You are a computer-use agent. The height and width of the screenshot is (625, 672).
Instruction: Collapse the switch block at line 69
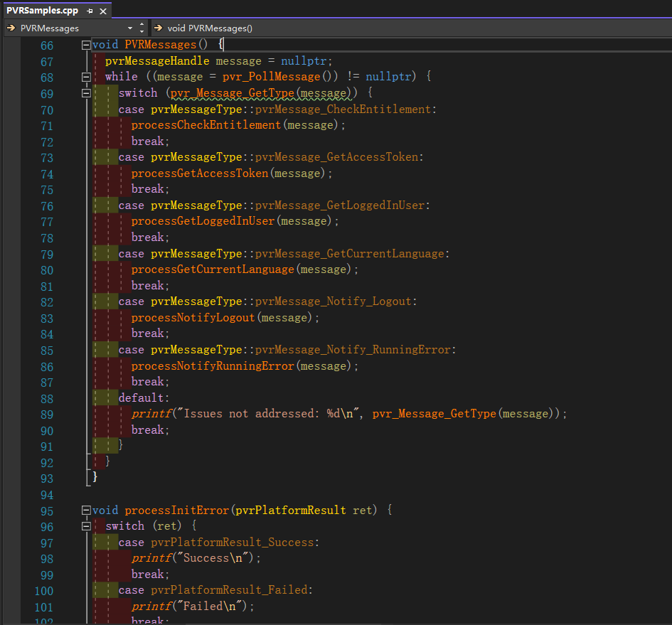click(x=86, y=93)
